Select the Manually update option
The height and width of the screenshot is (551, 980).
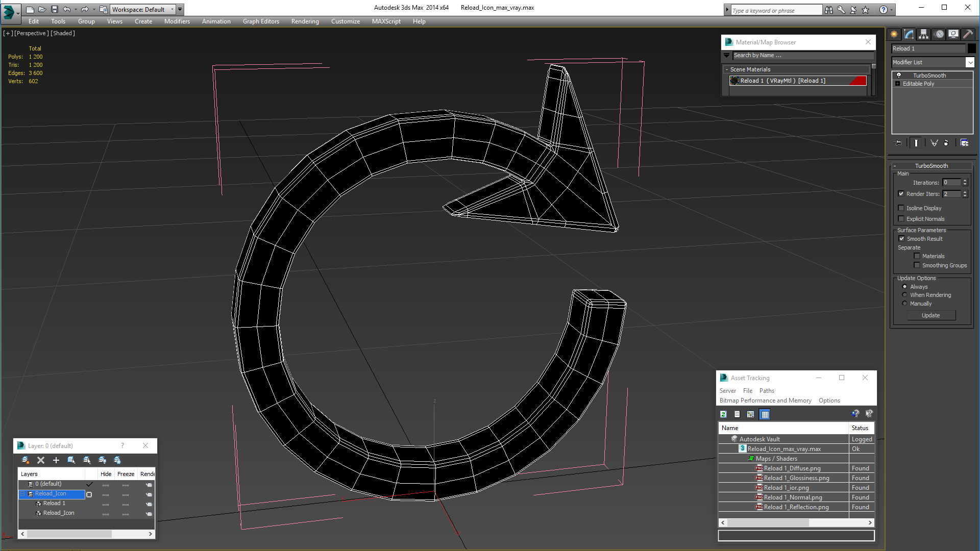[x=904, y=304]
